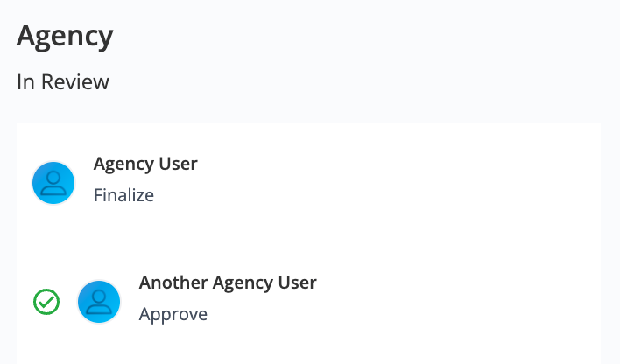Open the Finalize step under Agency User
The image size is (620, 364).
pos(123,195)
